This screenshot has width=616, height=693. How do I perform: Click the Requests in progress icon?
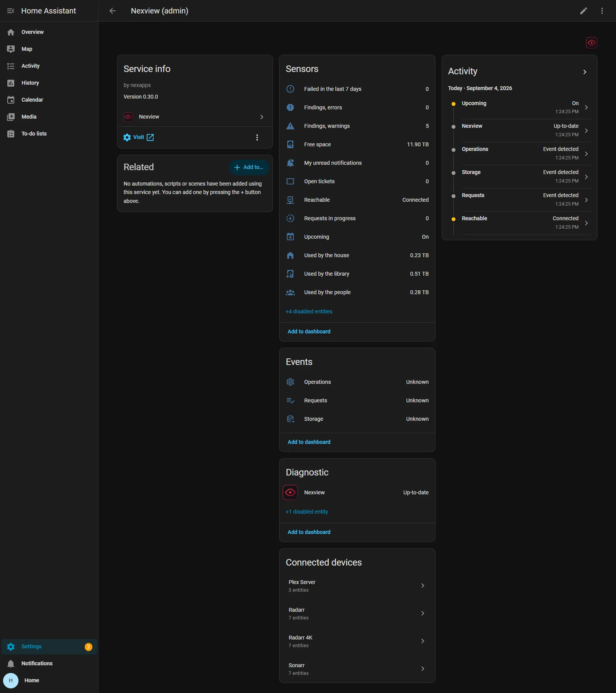(x=290, y=218)
